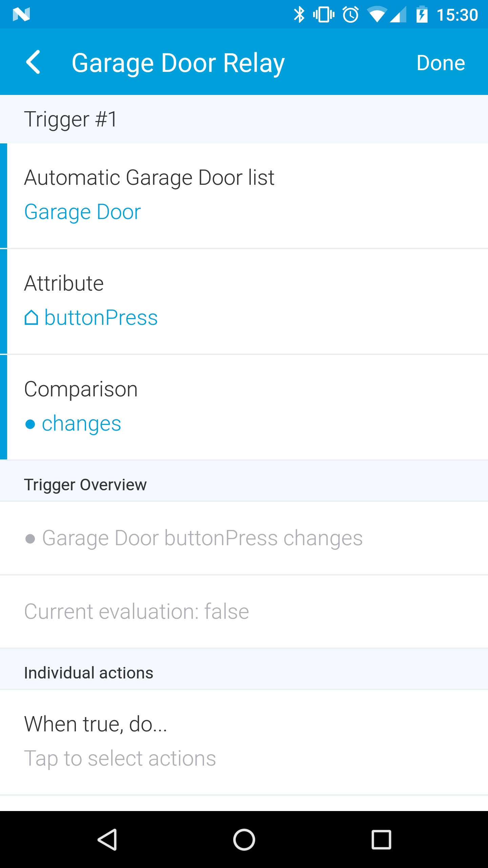Tap the alarm clock status icon
Screen dimensions: 488x868
tap(350, 15)
